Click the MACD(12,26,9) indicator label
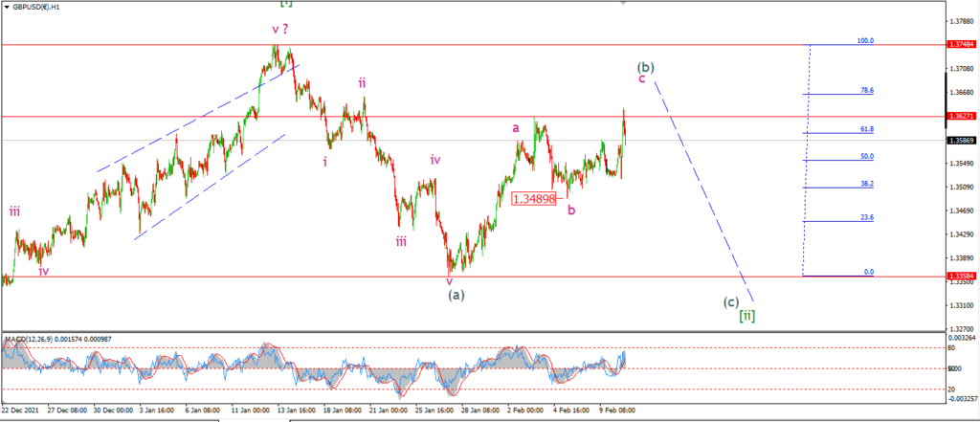The height and width of the screenshot is (422, 980). (x=29, y=339)
